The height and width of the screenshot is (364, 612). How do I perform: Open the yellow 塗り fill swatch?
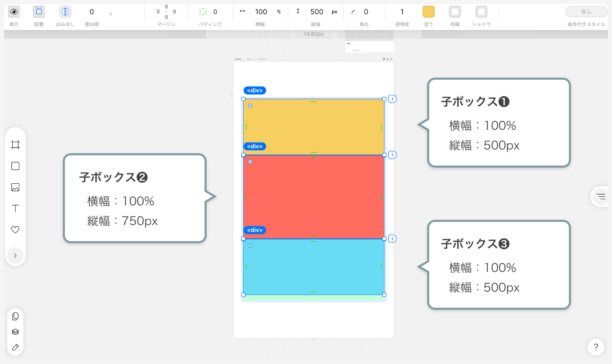pos(428,12)
